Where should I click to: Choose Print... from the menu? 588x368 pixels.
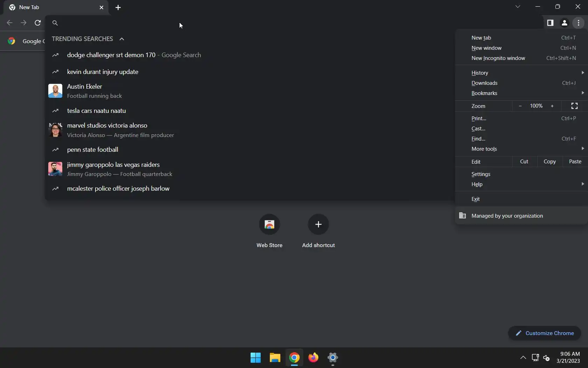tap(521, 118)
